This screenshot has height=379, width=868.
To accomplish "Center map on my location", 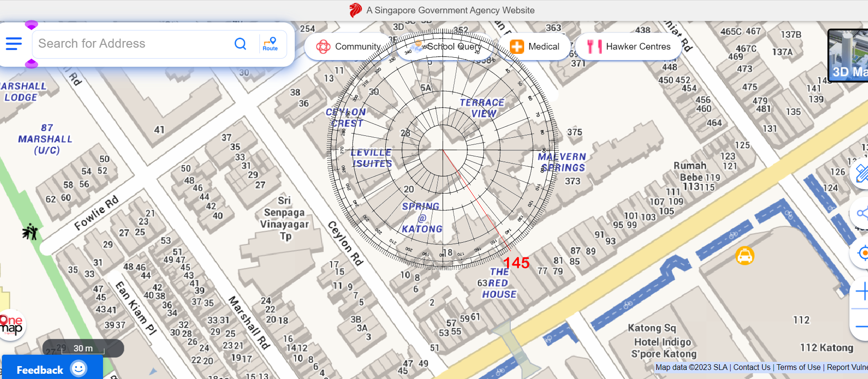I will tap(862, 253).
